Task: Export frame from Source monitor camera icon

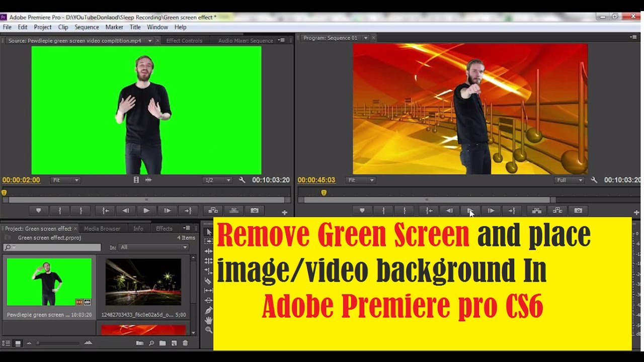Action: 255,211
